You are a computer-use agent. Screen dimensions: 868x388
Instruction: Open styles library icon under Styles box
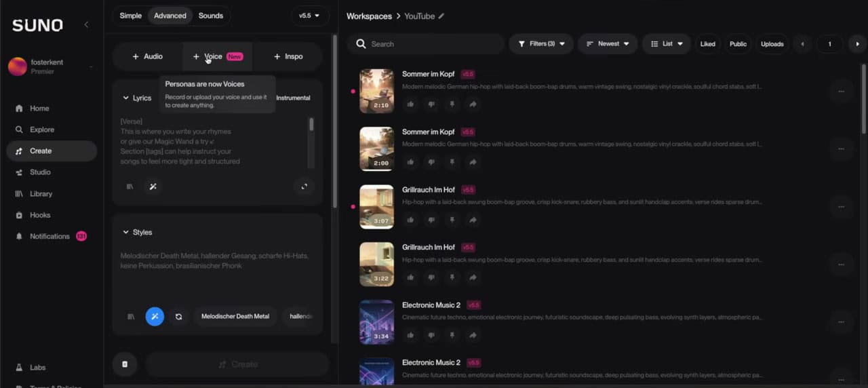pos(131,316)
